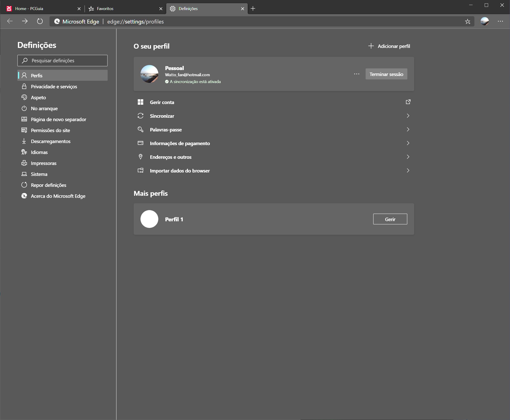The height and width of the screenshot is (420, 510).
Task: Close the Home - PCGuia tab
Action: (79, 9)
